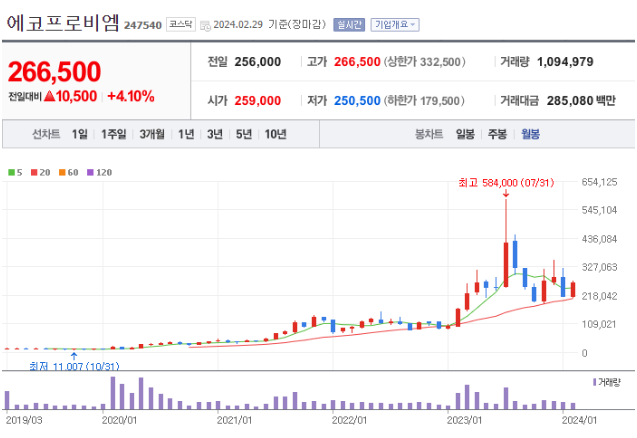Click the orange 60 moving average legend swatch
637x438 pixels.
(62, 172)
